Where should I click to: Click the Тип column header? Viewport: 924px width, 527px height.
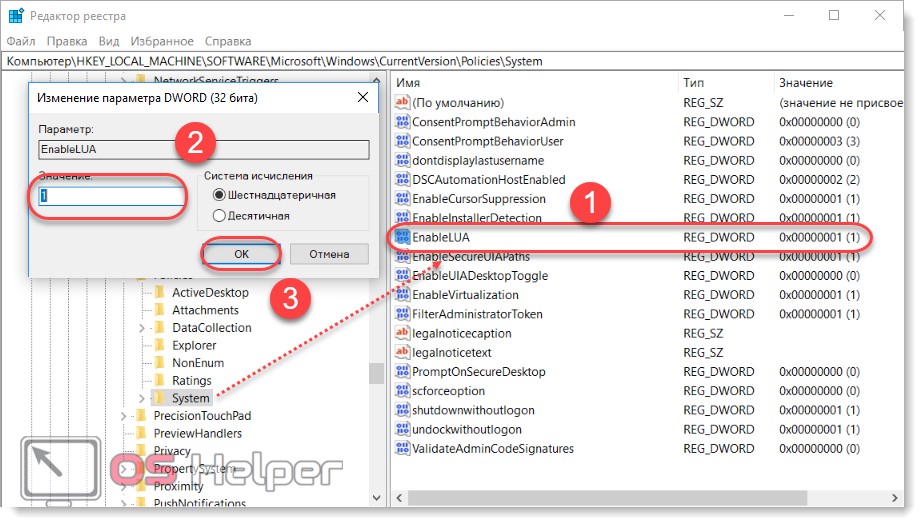(694, 82)
